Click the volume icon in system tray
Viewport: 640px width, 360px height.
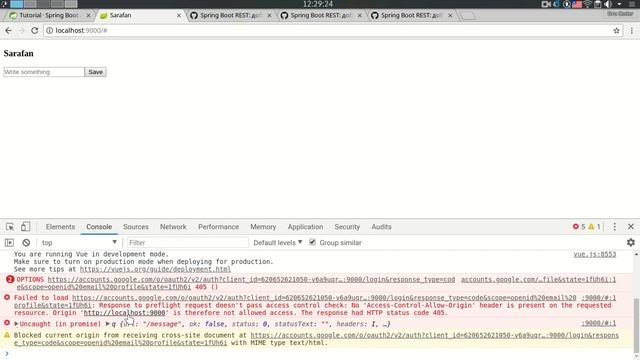pyautogui.click(x=608, y=4)
